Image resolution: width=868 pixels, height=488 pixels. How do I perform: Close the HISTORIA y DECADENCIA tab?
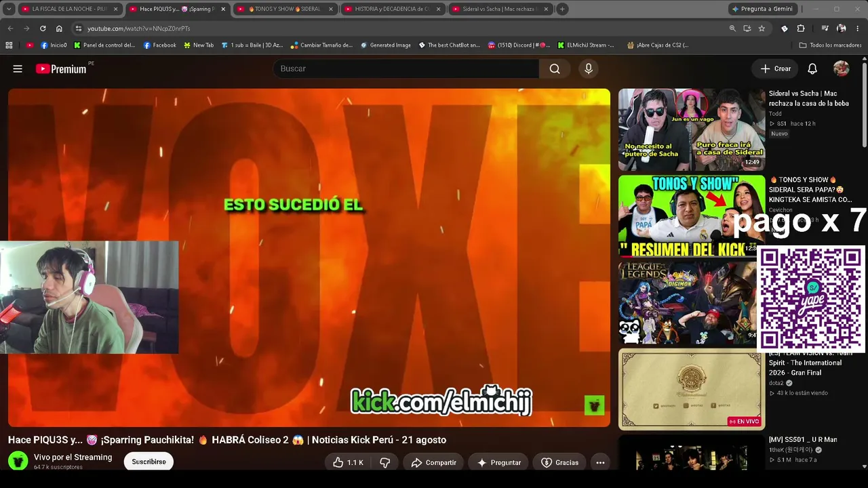pyautogui.click(x=439, y=9)
